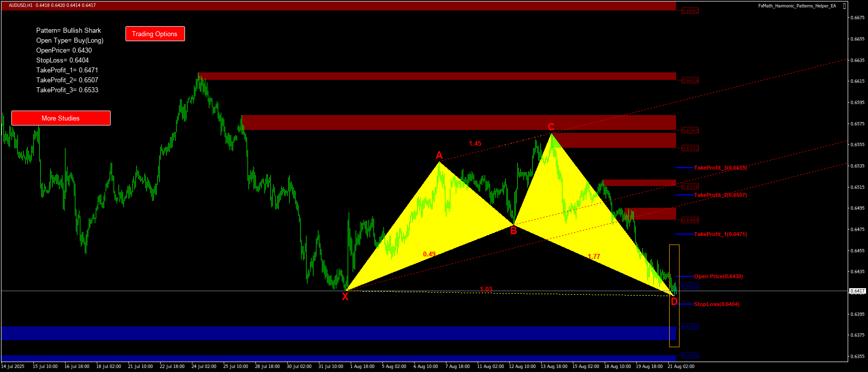Select the Open Price(0.6430) label

point(718,276)
